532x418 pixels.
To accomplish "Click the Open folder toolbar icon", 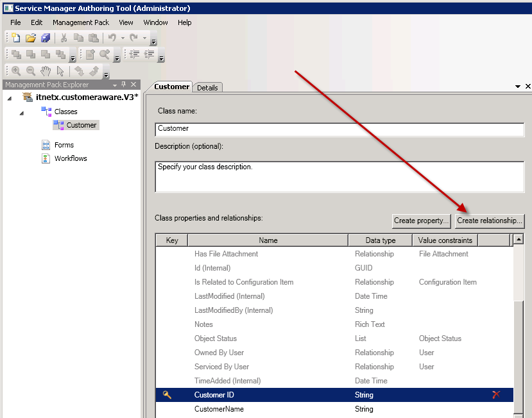I will tap(31, 38).
